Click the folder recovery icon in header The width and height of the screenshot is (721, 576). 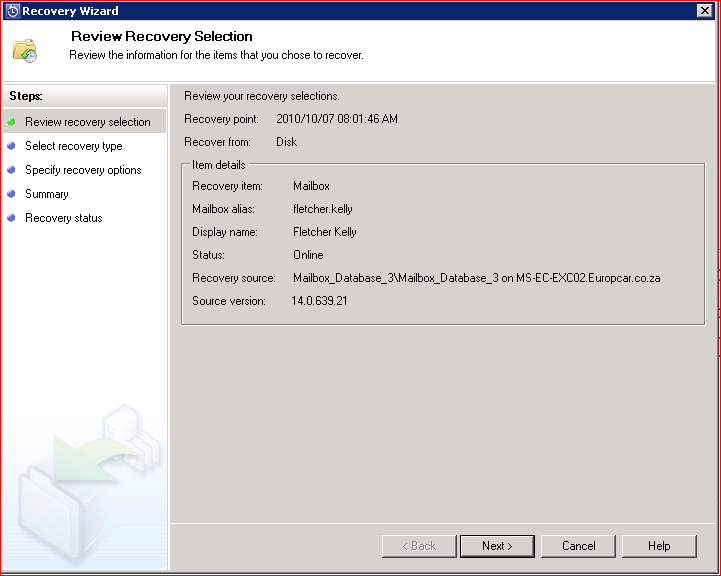[25, 49]
